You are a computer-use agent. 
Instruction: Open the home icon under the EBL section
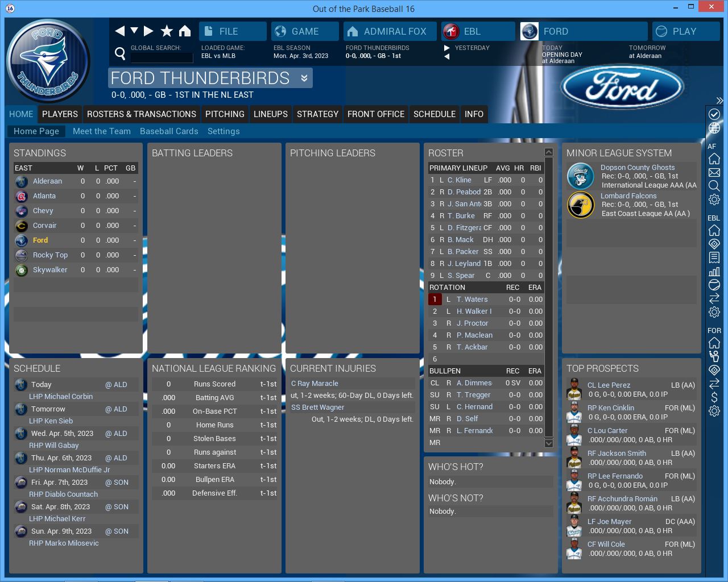[x=714, y=230]
